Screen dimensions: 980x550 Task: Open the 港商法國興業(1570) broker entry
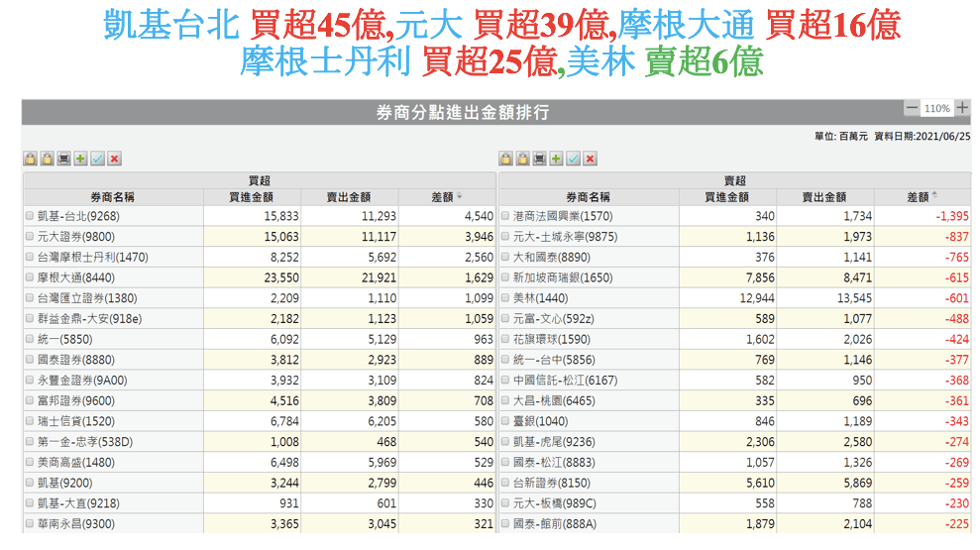(563, 216)
